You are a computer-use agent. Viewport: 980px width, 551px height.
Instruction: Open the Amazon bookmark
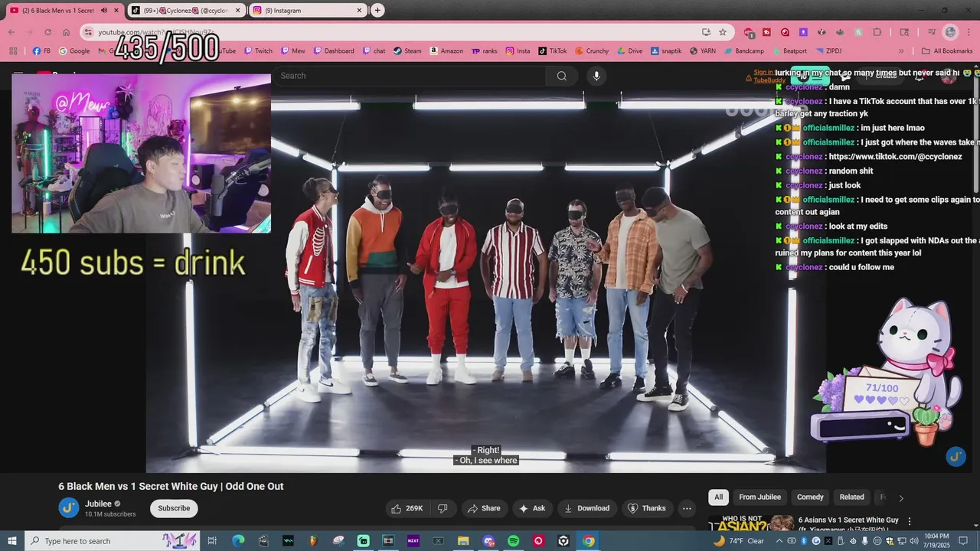tap(446, 51)
